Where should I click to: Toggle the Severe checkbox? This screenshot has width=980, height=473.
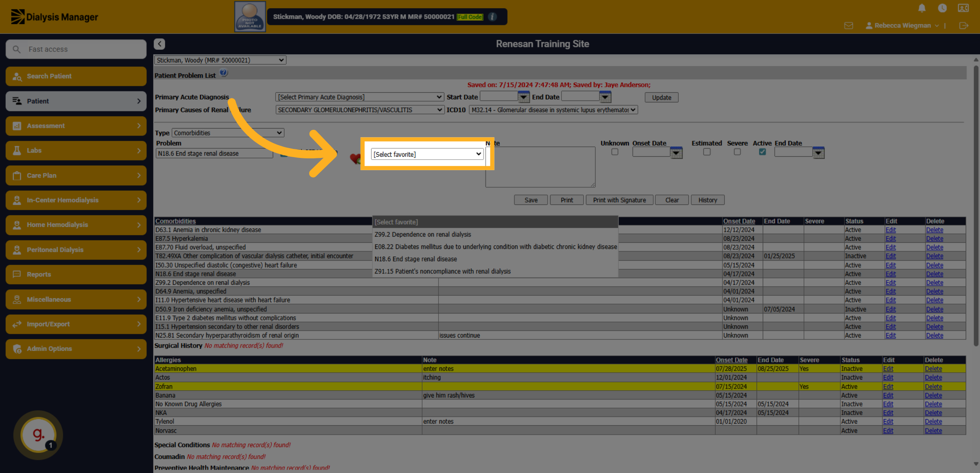pos(737,152)
